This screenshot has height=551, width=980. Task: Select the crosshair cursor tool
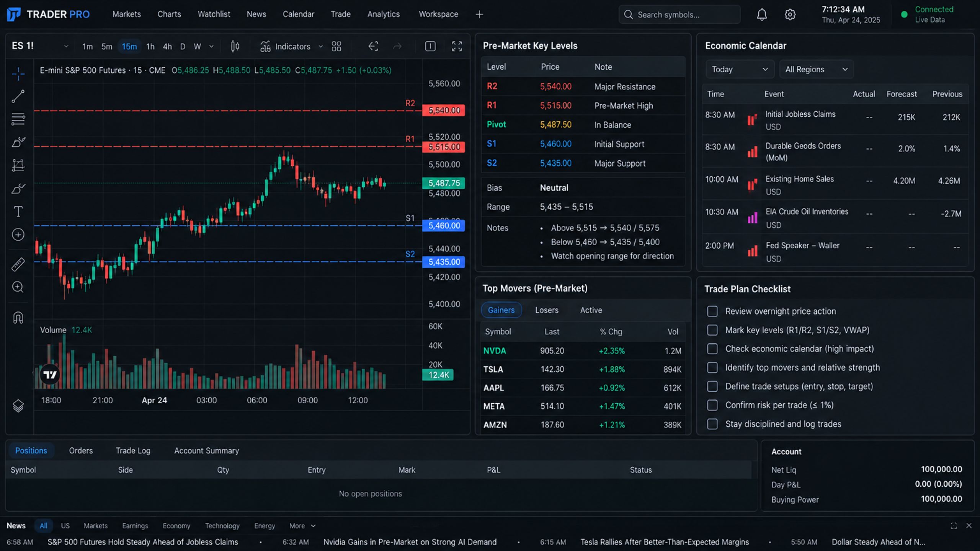click(x=18, y=73)
